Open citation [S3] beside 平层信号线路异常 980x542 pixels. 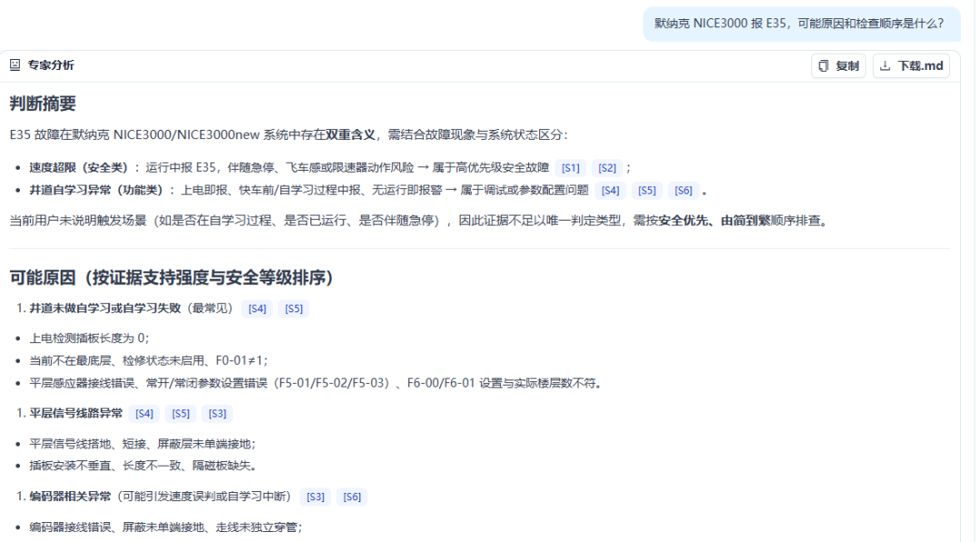[218, 414]
